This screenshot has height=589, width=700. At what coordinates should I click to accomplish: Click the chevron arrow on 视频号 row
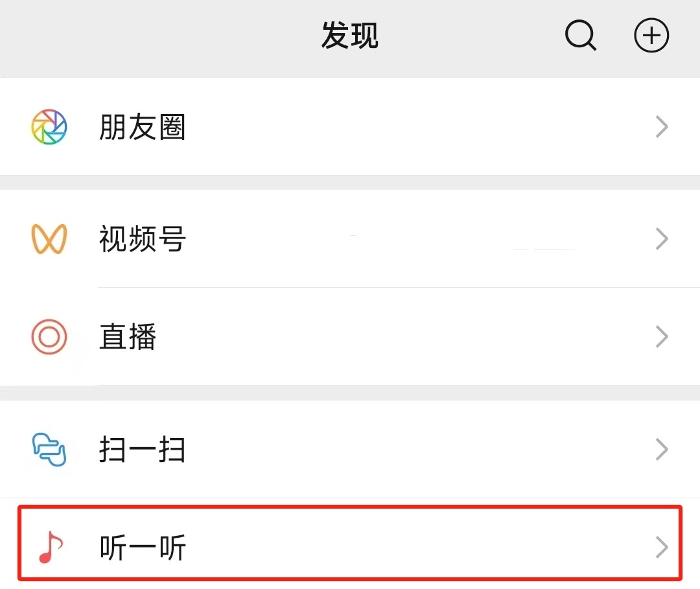[661, 239]
